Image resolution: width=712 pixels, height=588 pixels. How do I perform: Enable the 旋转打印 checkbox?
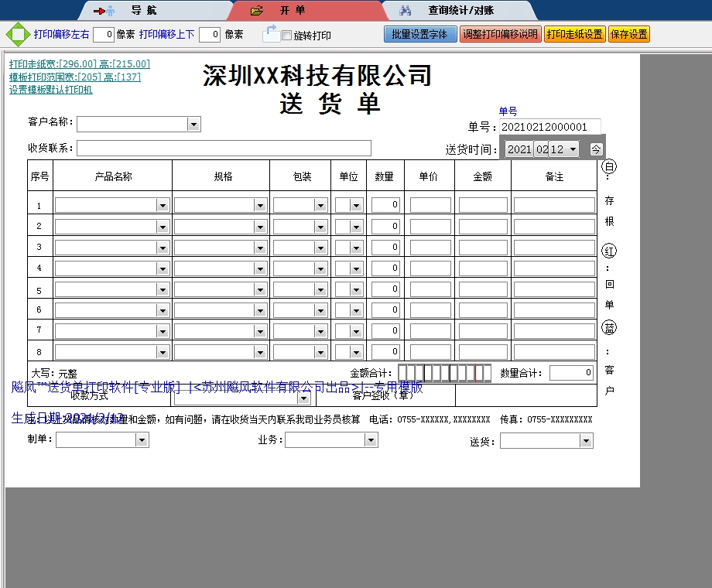287,36
